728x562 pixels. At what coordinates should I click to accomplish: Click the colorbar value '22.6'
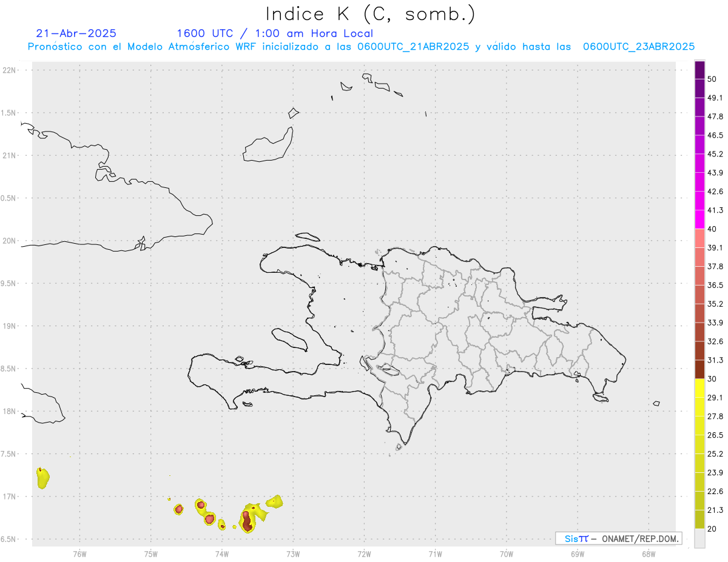[715, 492]
